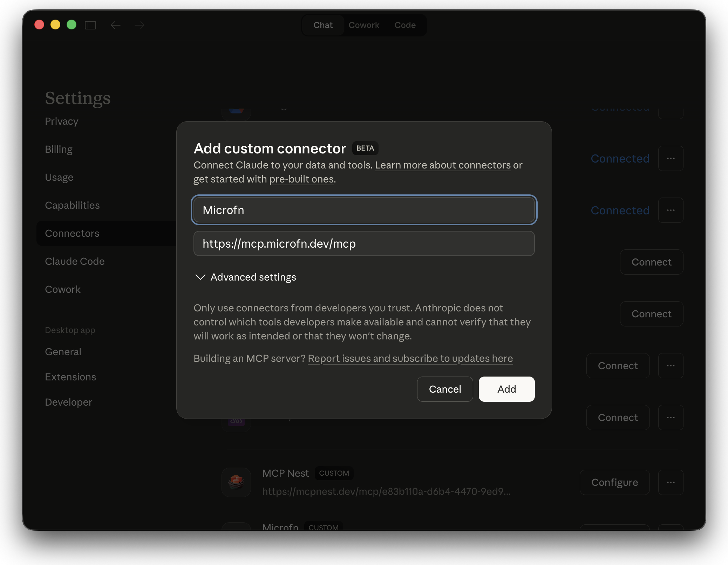Click the 'Desktop app' section label
This screenshot has height=565, width=728.
(70, 330)
